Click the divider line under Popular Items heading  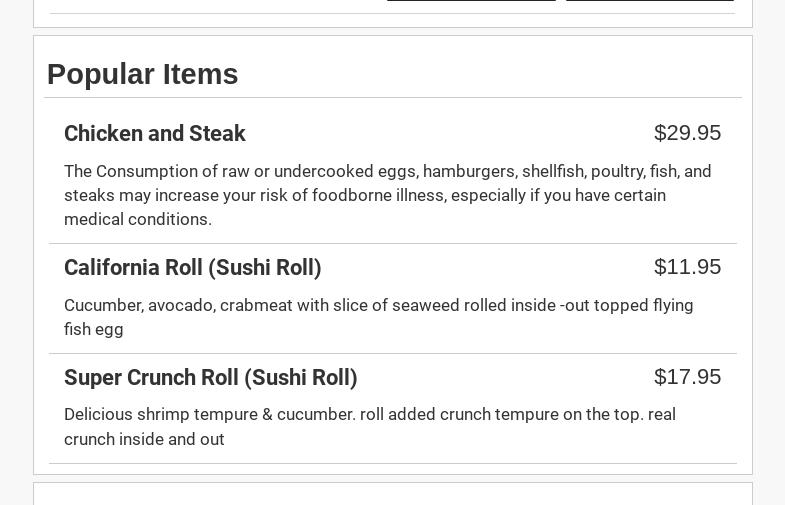point(393,98)
